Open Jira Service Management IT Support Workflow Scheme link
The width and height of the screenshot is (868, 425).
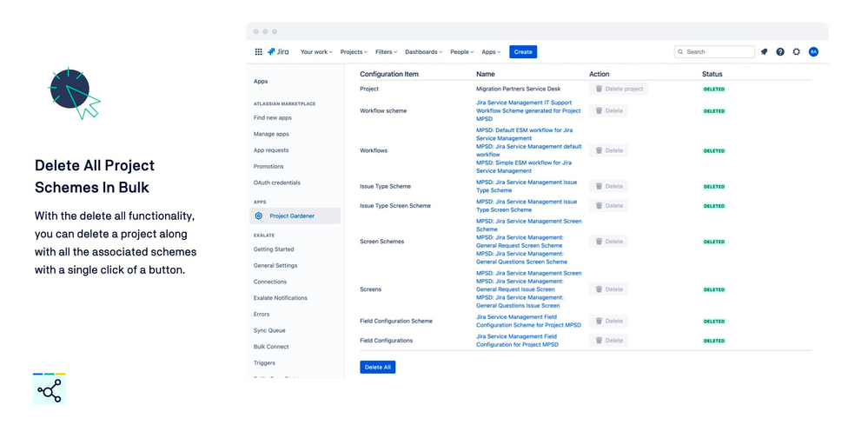tap(528, 110)
